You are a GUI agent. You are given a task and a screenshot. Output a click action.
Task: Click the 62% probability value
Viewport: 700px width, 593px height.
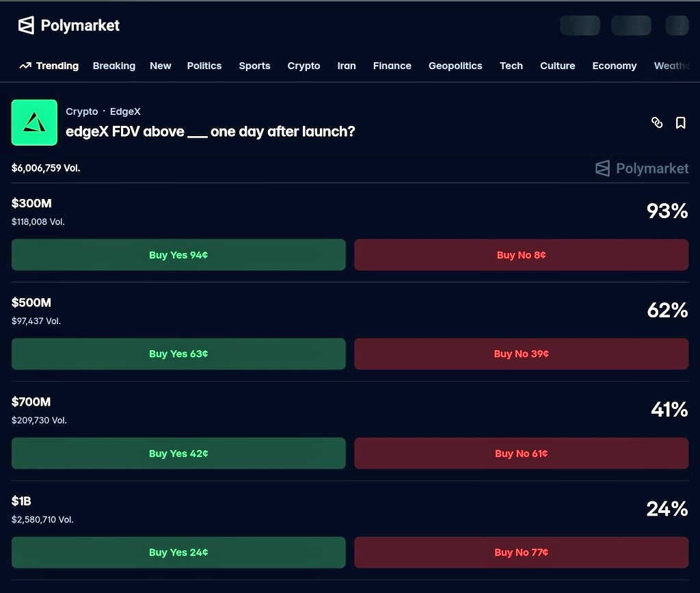(667, 310)
